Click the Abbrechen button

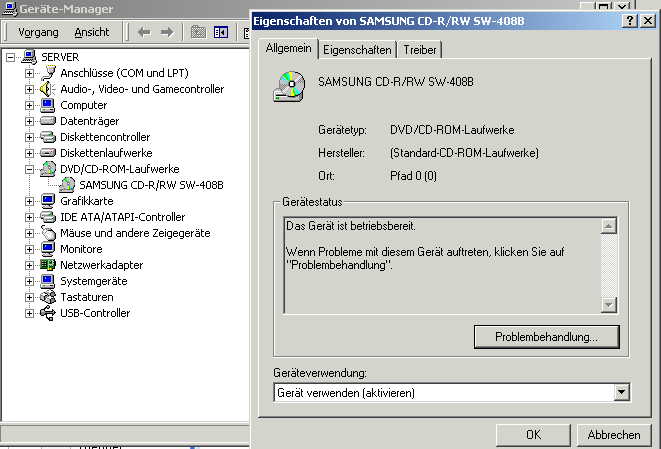click(x=614, y=435)
